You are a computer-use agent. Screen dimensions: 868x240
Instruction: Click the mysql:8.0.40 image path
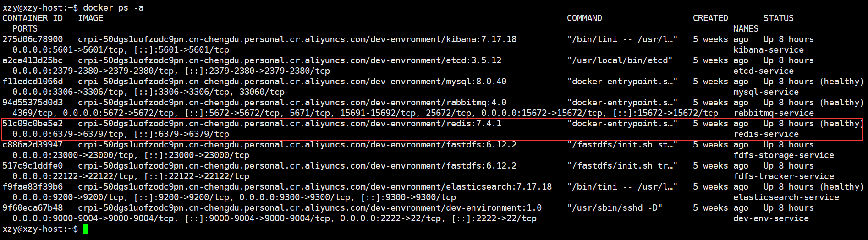point(292,82)
